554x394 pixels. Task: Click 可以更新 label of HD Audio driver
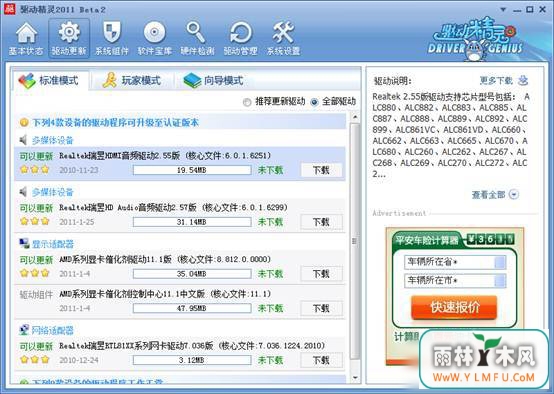36,208
